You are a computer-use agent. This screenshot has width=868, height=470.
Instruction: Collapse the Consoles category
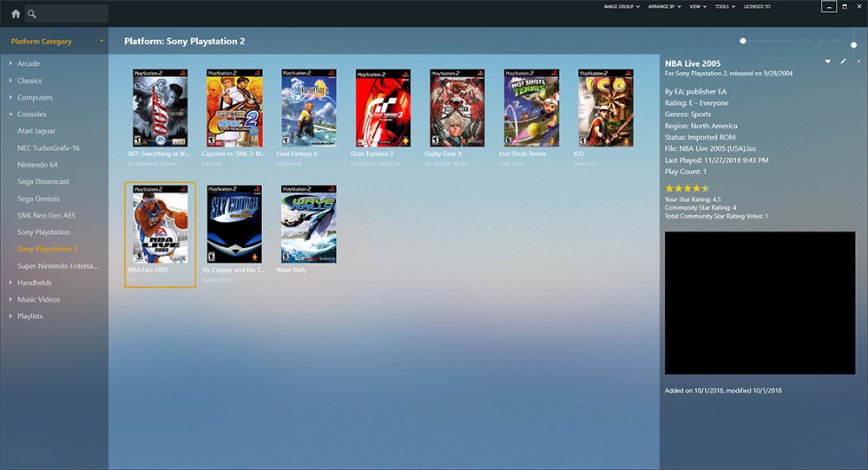tap(10, 114)
